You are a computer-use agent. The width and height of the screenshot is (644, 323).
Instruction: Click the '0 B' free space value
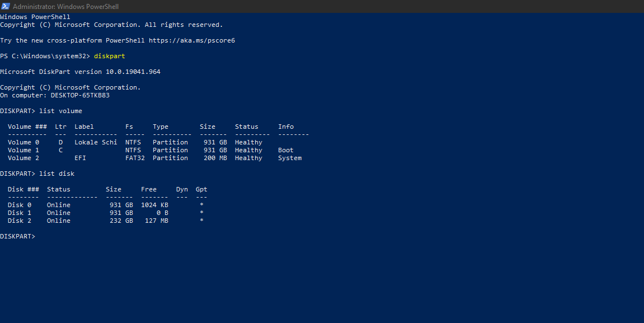tap(162, 213)
